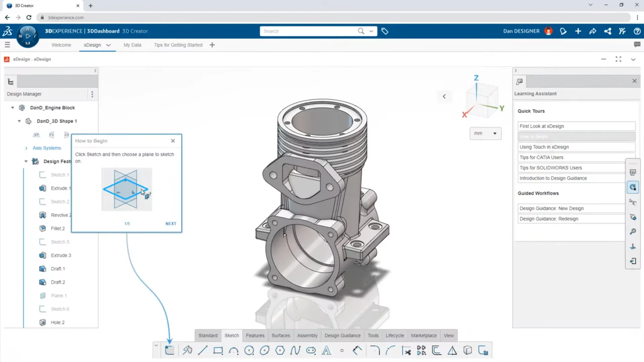Viewport: 644px width, 362px height.
Task: Click NEXT in How to Begin dialog
Action: pos(171,224)
